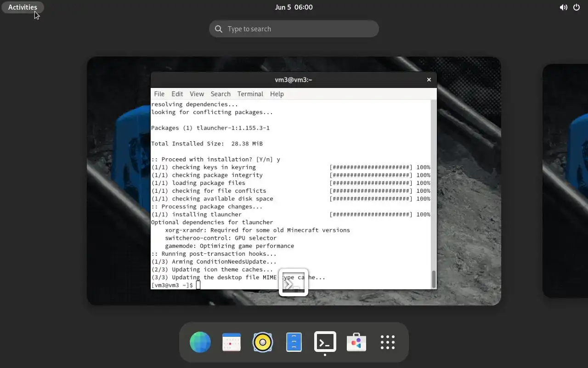Screen dimensions: 588x368
Task: Click '(1/3) Arming ConditionNeedsUpdate...' line
Action: point(214,262)
